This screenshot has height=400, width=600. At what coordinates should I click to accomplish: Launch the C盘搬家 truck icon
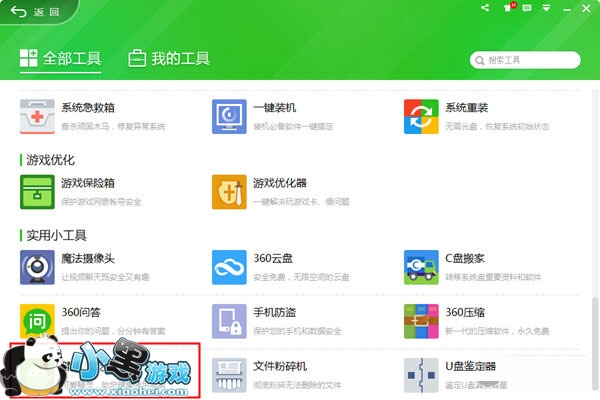[421, 267]
